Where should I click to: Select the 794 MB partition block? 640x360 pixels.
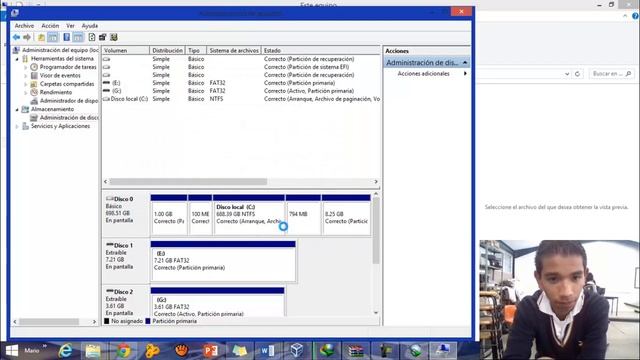click(x=303, y=215)
